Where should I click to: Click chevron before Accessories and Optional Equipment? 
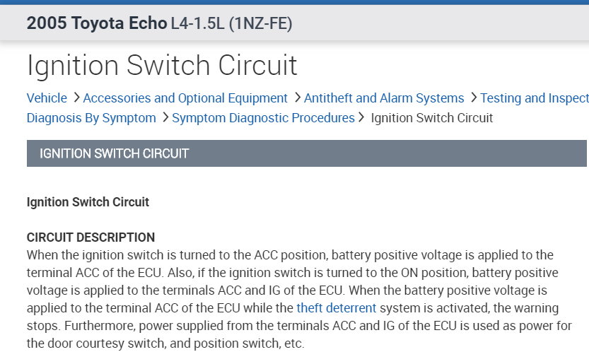tap(76, 98)
